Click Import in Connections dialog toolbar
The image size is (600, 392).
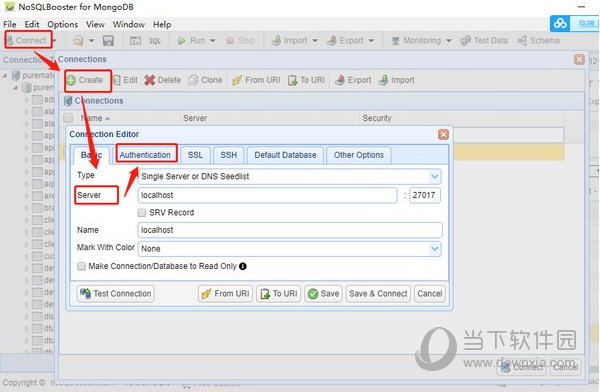point(396,80)
